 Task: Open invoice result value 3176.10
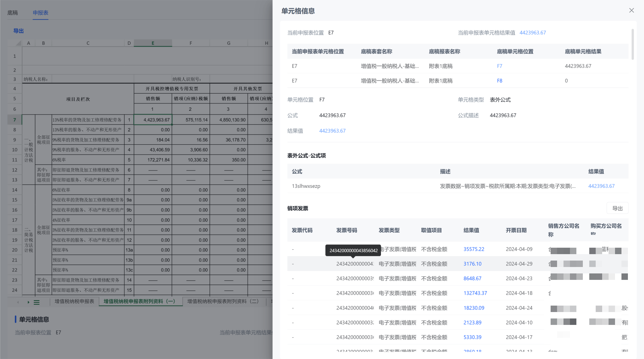[472, 264]
